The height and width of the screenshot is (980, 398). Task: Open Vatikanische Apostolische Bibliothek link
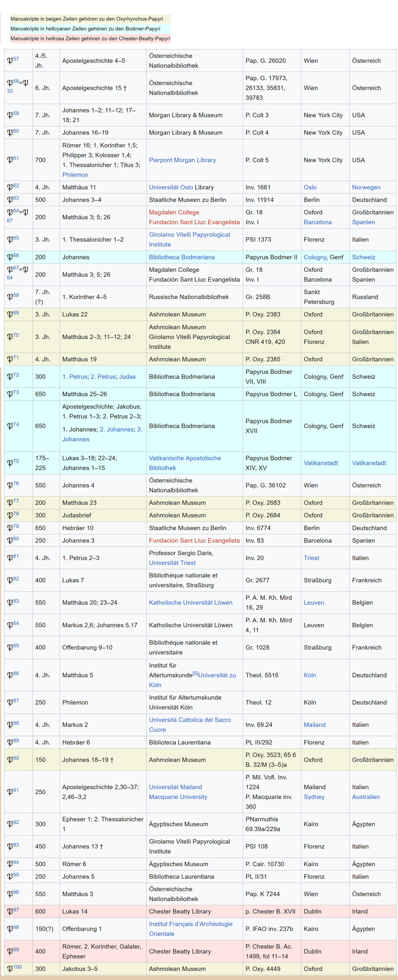pyautogui.click(x=185, y=463)
